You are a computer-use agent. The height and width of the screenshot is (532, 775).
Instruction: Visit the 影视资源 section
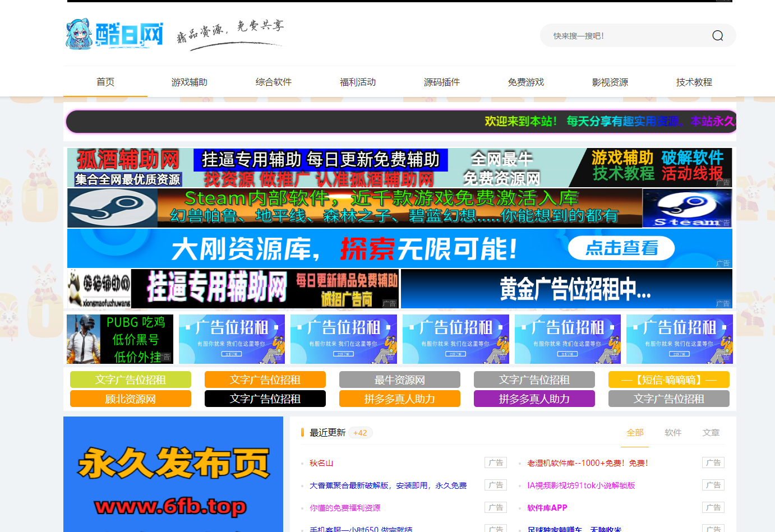tap(610, 82)
